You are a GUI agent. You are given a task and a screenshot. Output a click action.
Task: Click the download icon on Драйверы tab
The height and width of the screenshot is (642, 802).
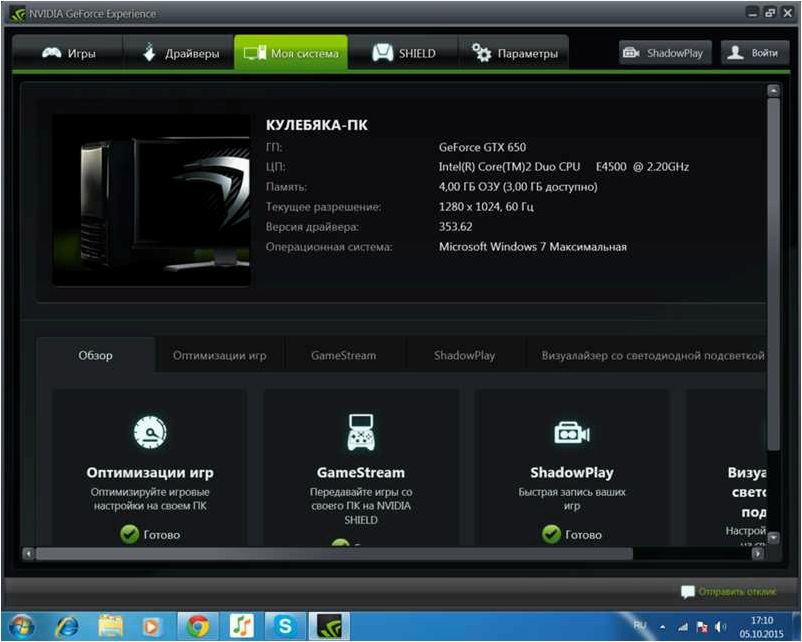(x=149, y=52)
